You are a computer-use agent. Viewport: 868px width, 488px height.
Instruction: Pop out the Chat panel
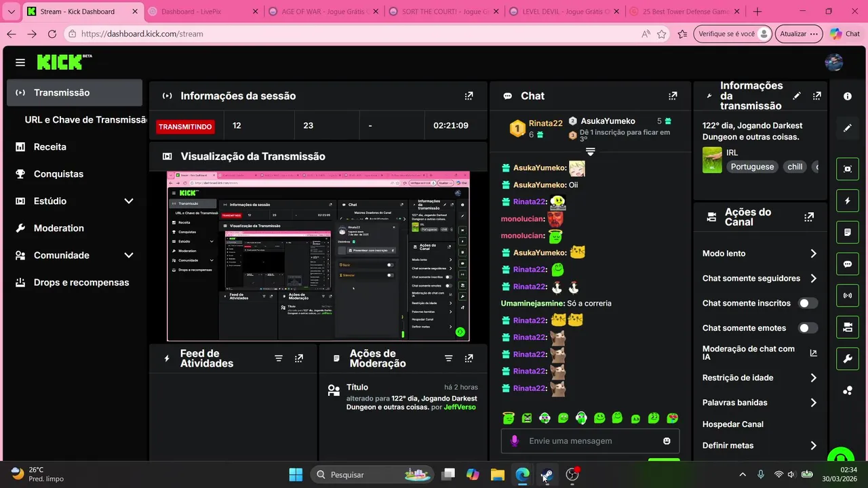coord(673,96)
